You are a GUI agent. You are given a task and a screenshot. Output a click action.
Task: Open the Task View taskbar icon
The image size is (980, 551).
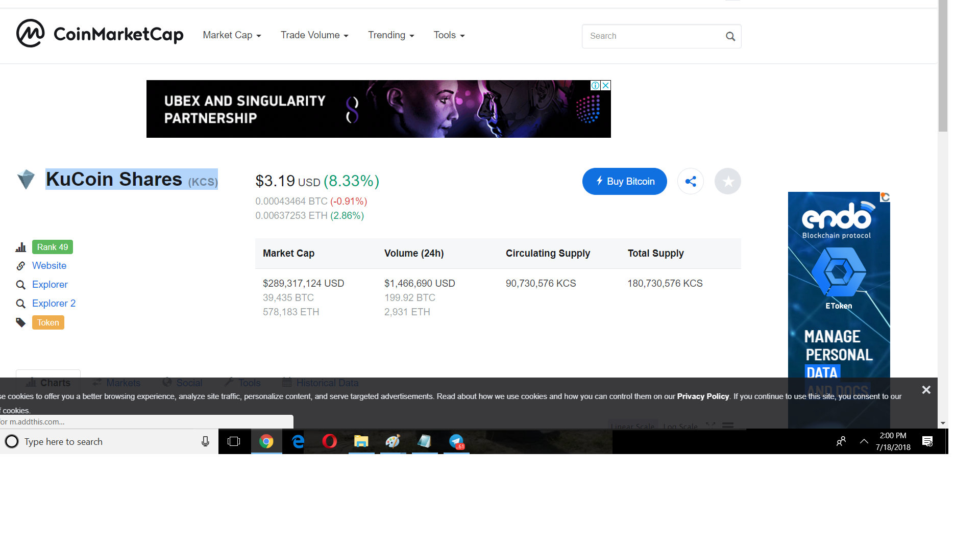pyautogui.click(x=234, y=441)
